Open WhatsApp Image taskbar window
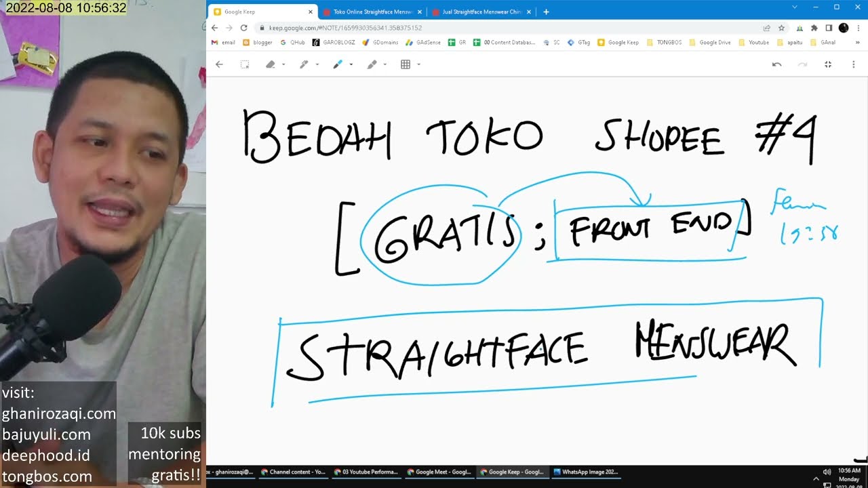The width and height of the screenshot is (868, 488). (x=586, y=472)
